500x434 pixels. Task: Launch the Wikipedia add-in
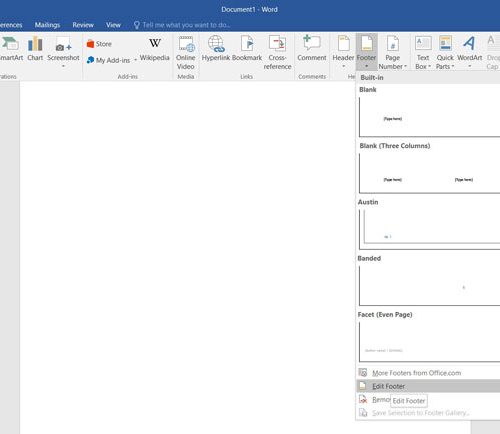[x=155, y=49]
